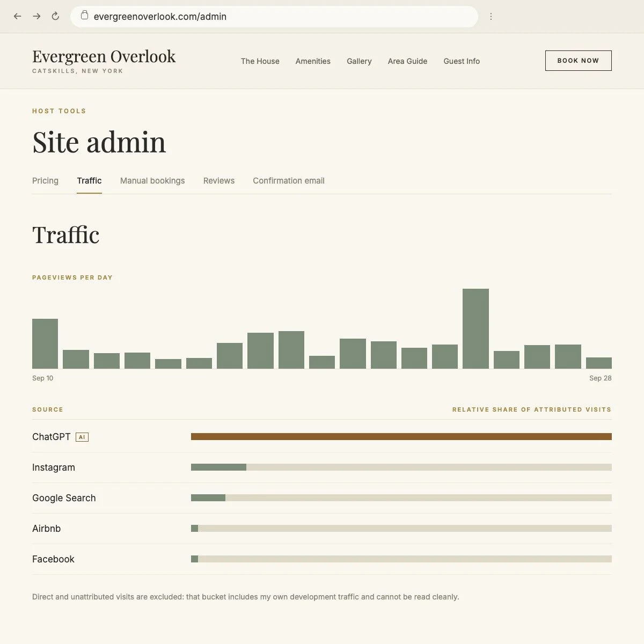Select the Instagram source label
This screenshot has height=644, width=644.
54,467
